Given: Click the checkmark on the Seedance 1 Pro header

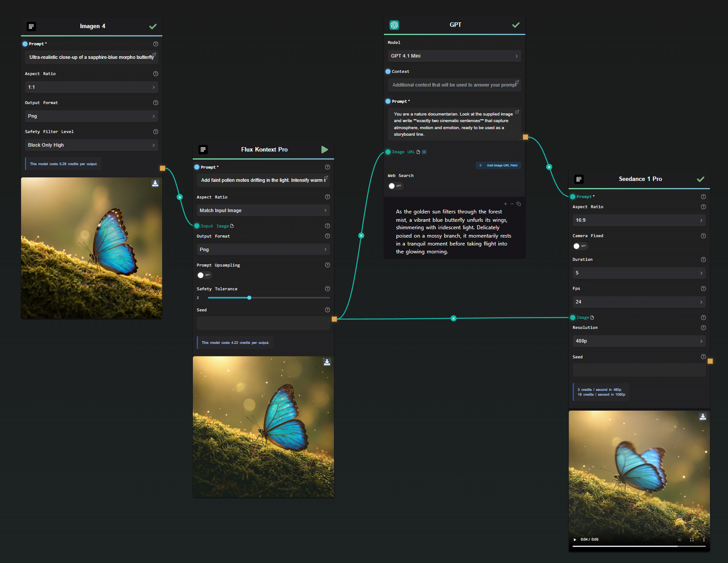Looking at the screenshot, I should 700,179.
